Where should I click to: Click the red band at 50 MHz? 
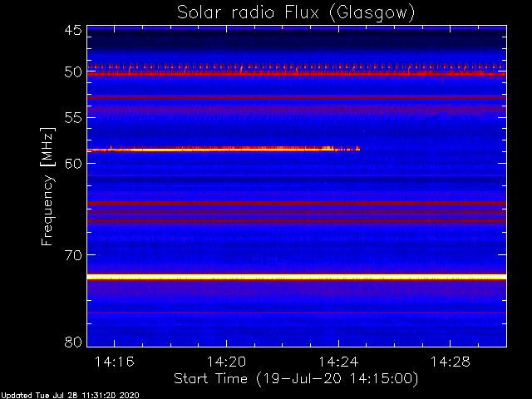[x=297, y=73]
